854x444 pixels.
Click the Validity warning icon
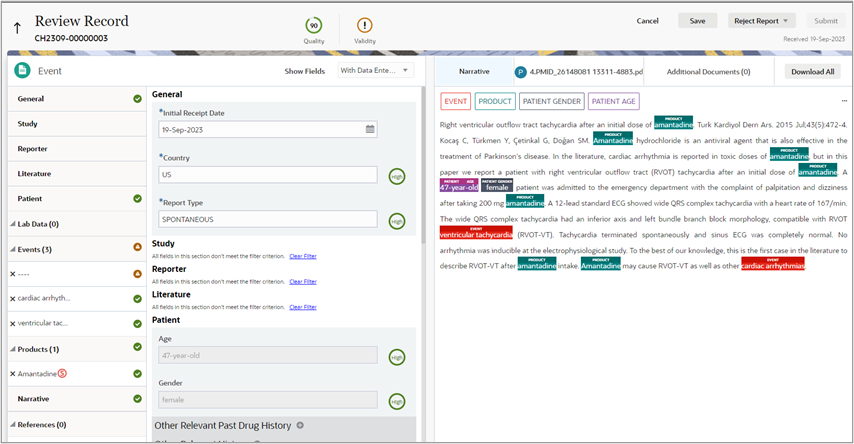click(365, 25)
